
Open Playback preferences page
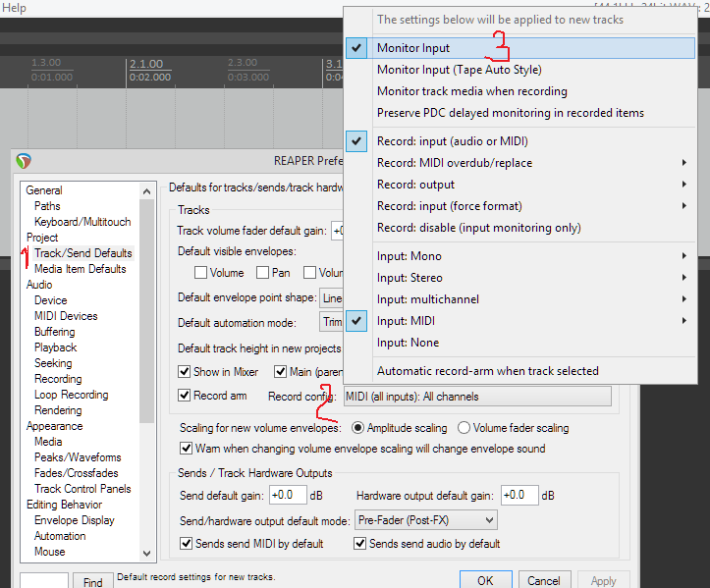tap(56, 347)
